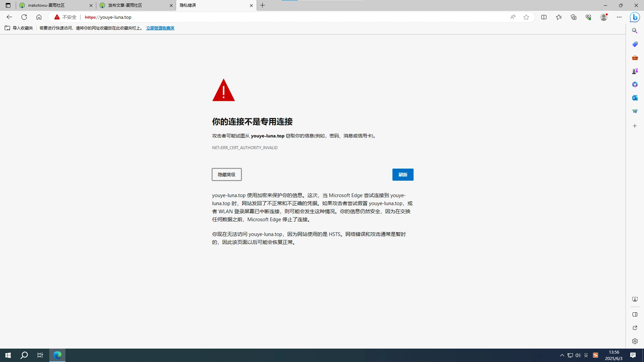Click the Edge taskbar icon
The width and height of the screenshot is (644, 362).
tap(57, 355)
